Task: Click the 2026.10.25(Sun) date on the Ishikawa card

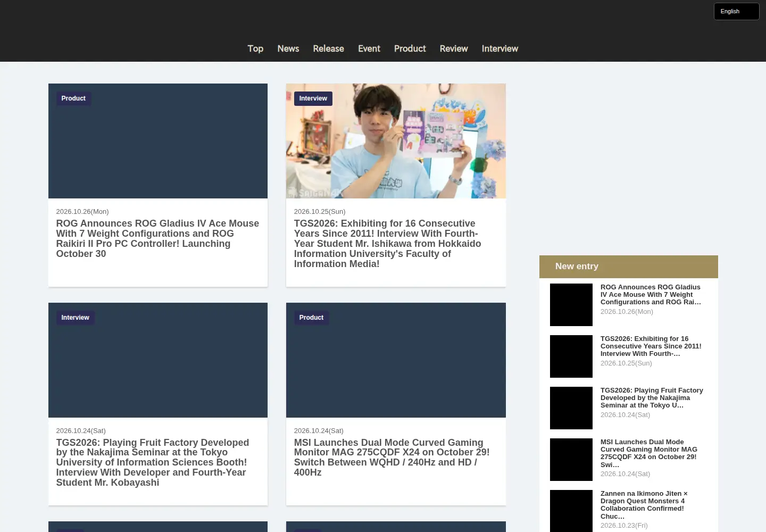Action: coord(320,212)
